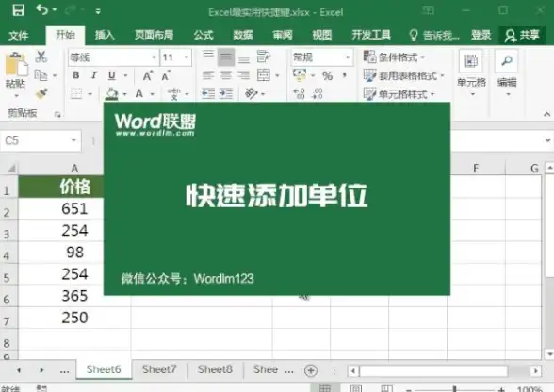Click the Font Color A swatch

[139, 94]
